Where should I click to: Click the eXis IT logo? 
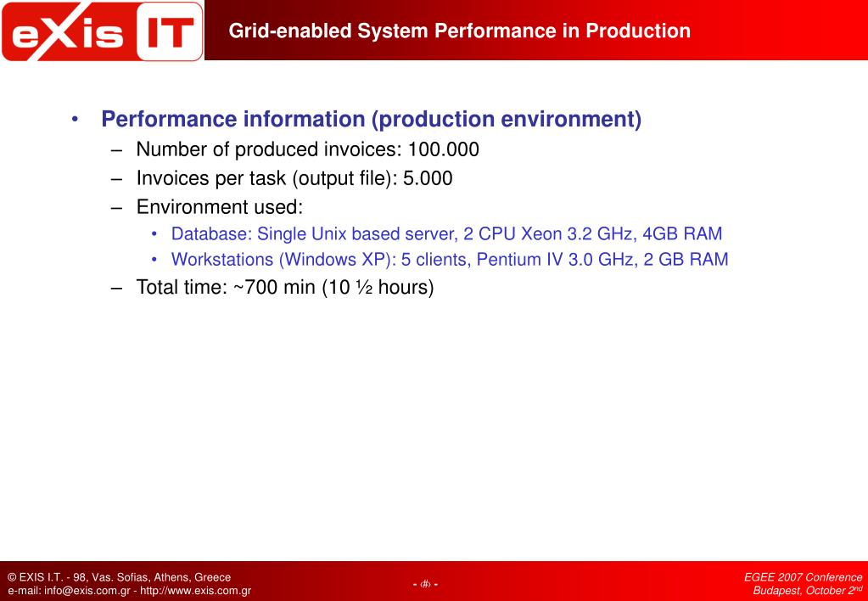pyautogui.click(x=103, y=31)
